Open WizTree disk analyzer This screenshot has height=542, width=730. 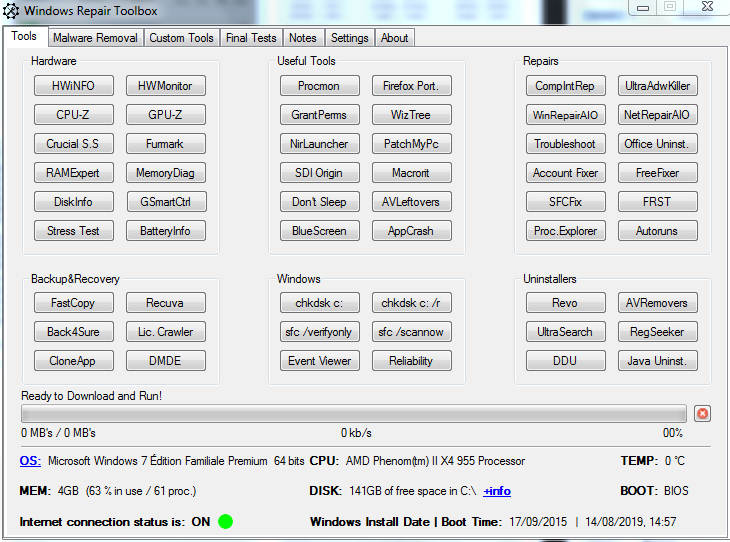pyautogui.click(x=411, y=115)
